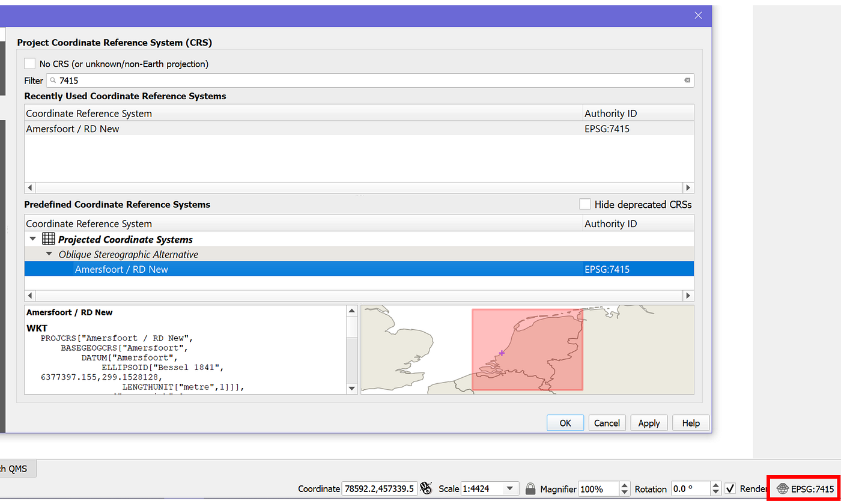Confirm the CRS with the OK button
The image size is (841, 504).
pyautogui.click(x=565, y=423)
